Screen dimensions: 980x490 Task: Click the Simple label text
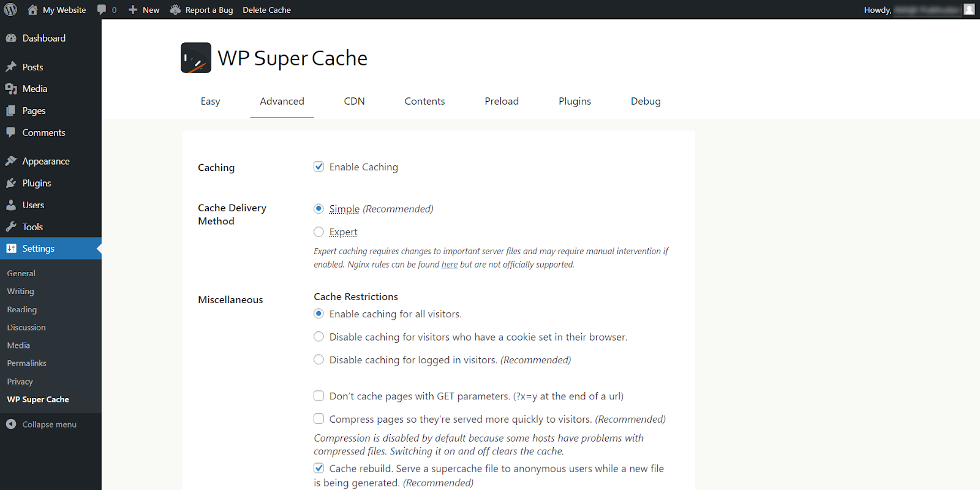click(344, 209)
